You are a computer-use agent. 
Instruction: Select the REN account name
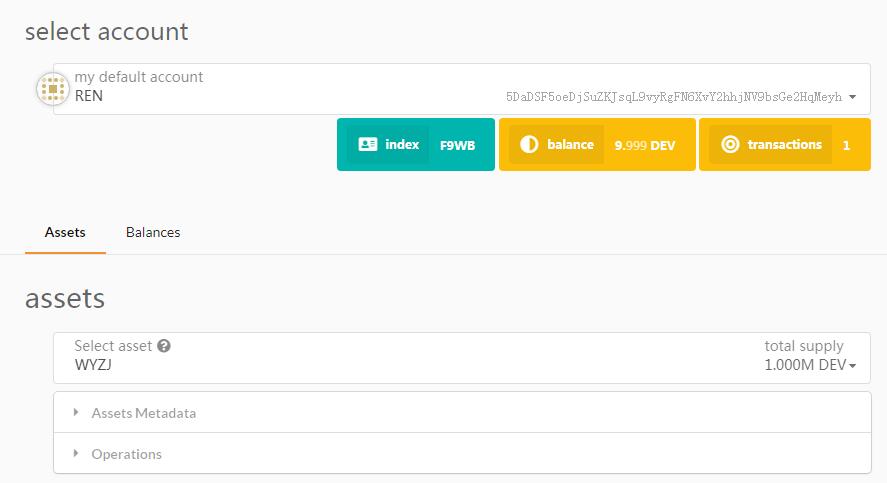(x=89, y=97)
